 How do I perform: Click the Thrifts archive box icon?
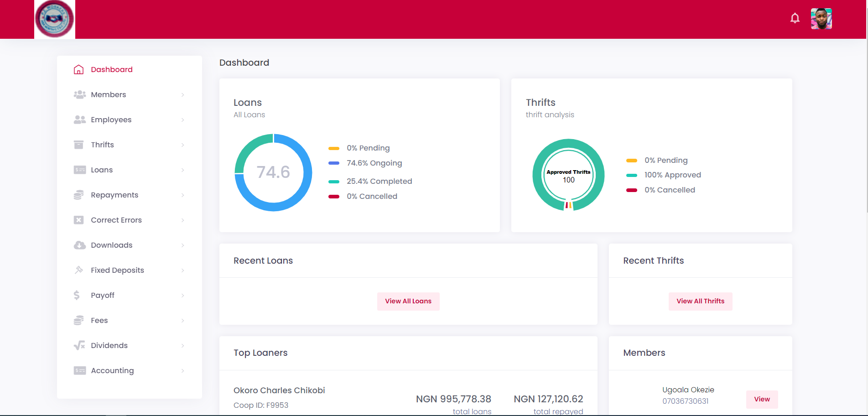[x=79, y=145]
